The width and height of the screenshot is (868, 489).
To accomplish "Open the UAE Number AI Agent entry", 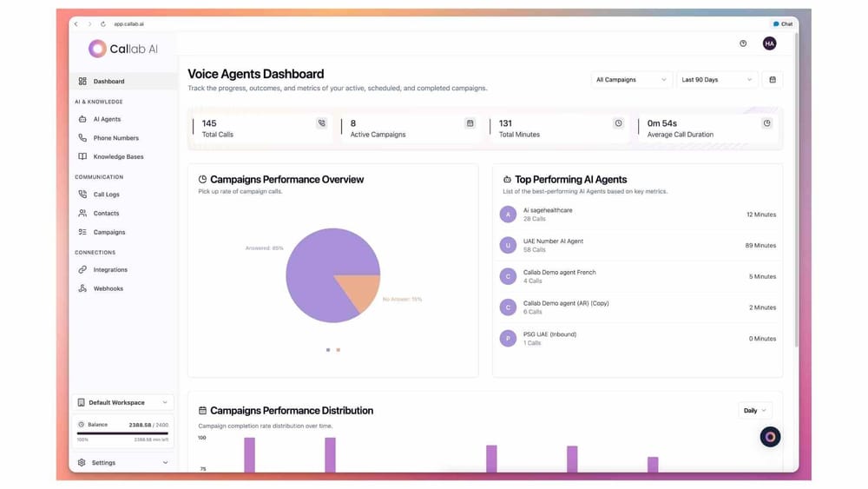I will coord(553,245).
